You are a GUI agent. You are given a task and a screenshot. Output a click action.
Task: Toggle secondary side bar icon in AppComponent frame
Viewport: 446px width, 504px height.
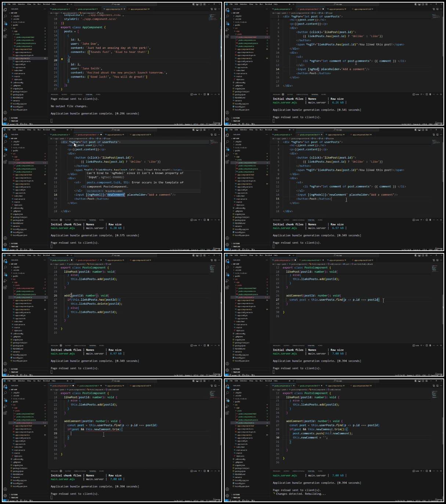(x=200, y=4)
